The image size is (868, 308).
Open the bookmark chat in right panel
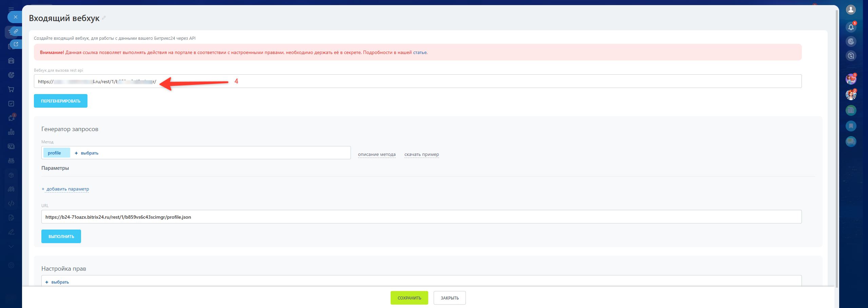[851, 126]
